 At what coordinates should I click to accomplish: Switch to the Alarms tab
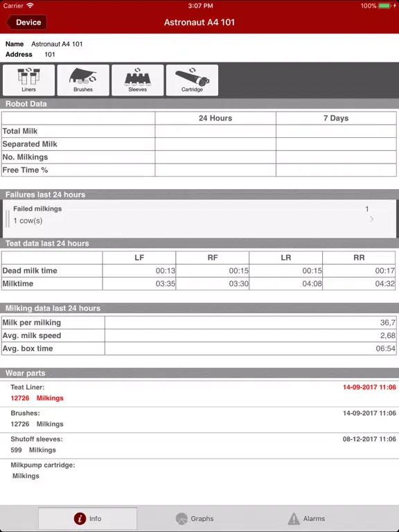(306, 518)
